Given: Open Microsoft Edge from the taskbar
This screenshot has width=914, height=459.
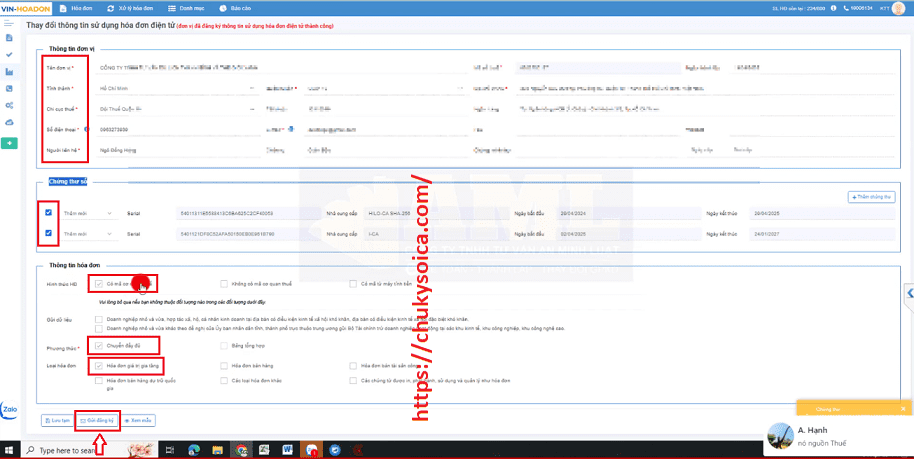Looking at the screenshot, I should click(194, 450).
